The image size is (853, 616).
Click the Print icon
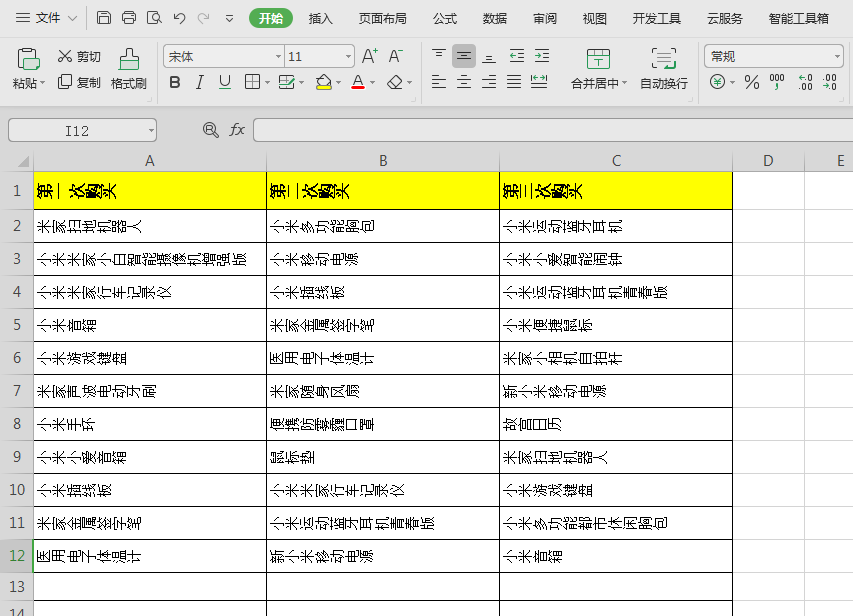click(129, 18)
